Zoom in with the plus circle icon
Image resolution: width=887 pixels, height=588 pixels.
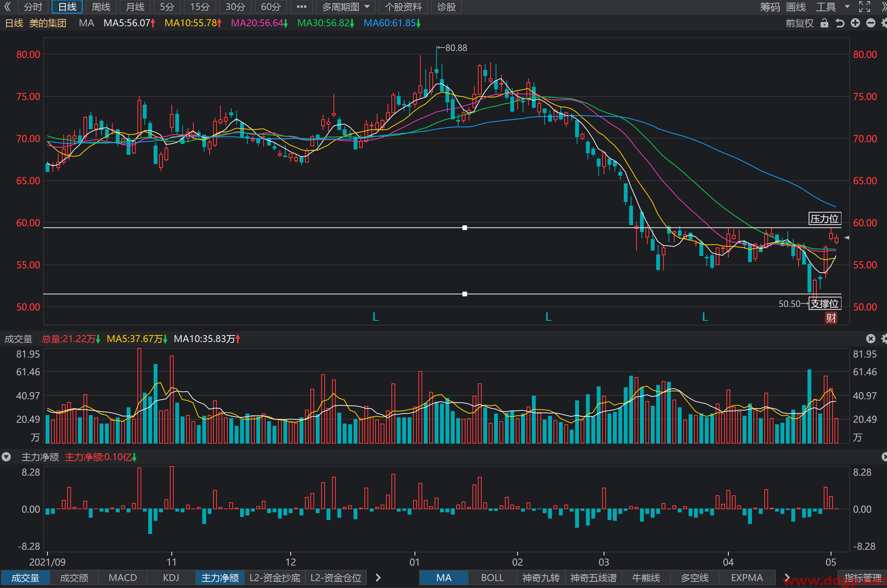(x=855, y=23)
